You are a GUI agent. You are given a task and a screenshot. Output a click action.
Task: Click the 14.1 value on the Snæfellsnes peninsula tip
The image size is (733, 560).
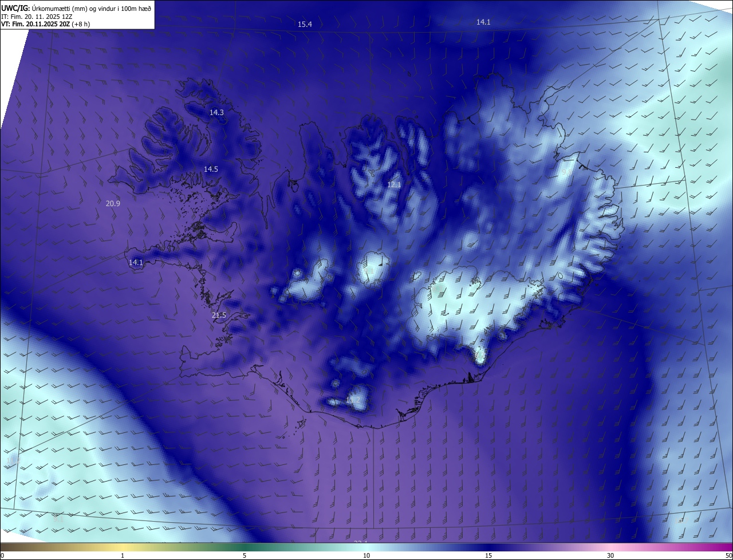point(136,263)
